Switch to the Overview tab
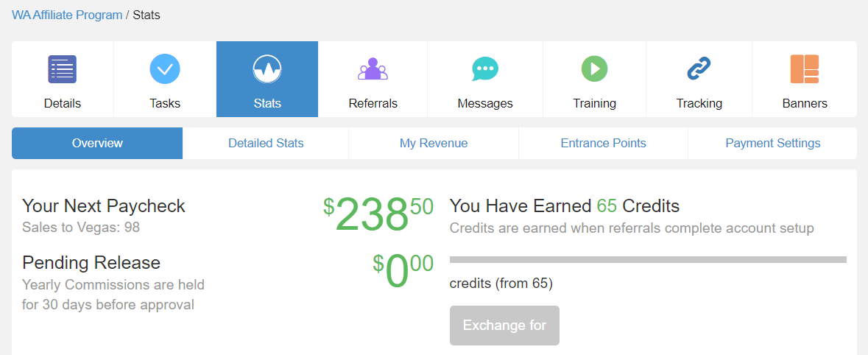This screenshot has width=868, height=355. coord(97,144)
